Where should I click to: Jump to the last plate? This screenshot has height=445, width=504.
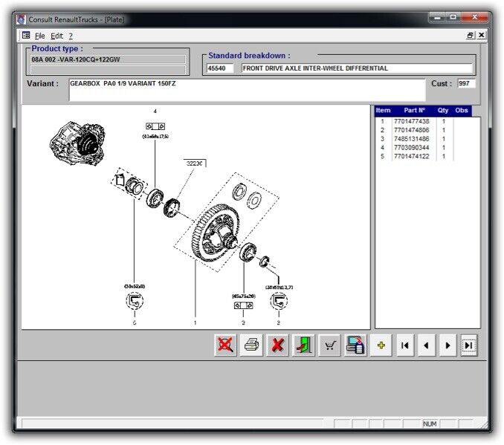point(469,345)
